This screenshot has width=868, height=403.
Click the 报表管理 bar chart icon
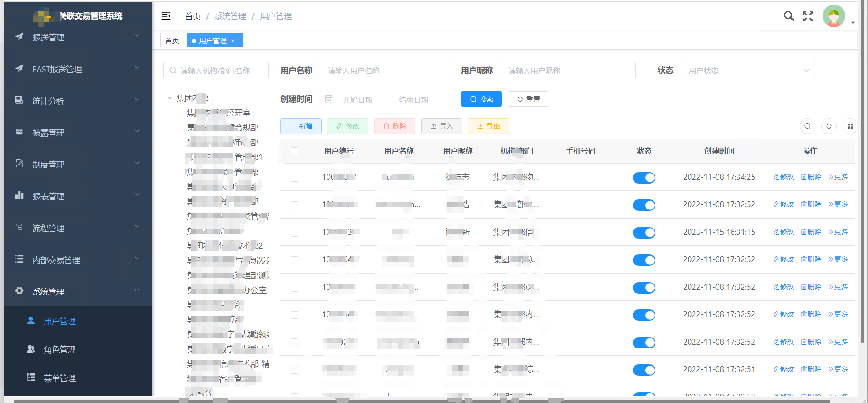[19, 195]
